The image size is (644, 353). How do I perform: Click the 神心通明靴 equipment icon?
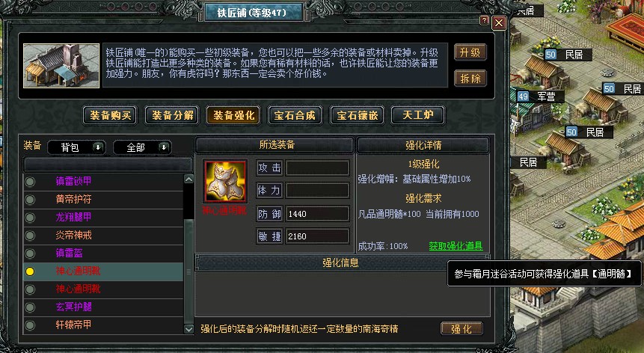[x=225, y=181]
